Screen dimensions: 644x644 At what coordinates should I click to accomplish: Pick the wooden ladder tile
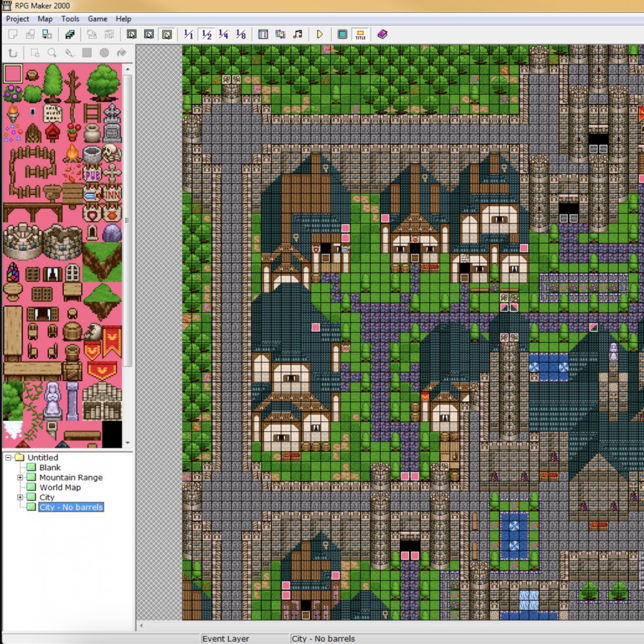(x=92, y=113)
